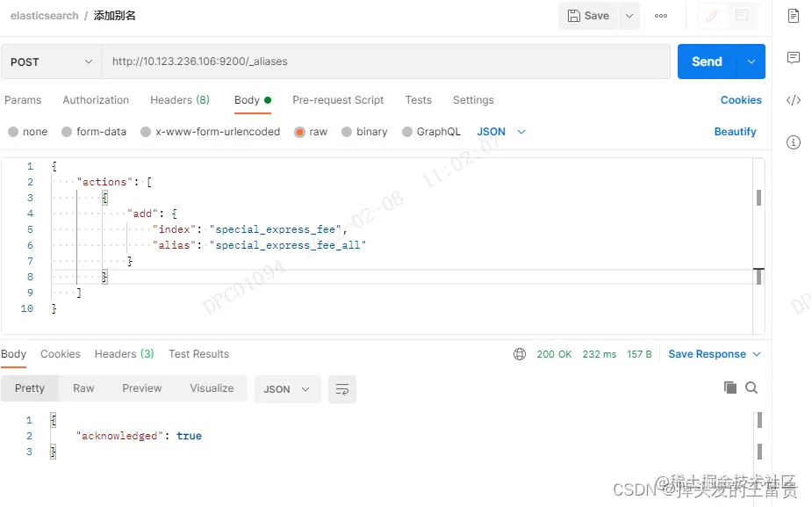Screen dimensions: 812x507
Task: Toggle the line wrap icon
Action: tap(342, 389)
